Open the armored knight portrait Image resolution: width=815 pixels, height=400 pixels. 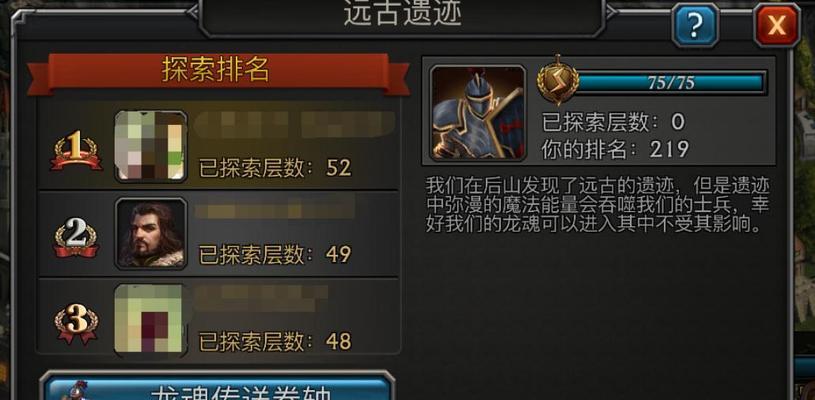478,113
